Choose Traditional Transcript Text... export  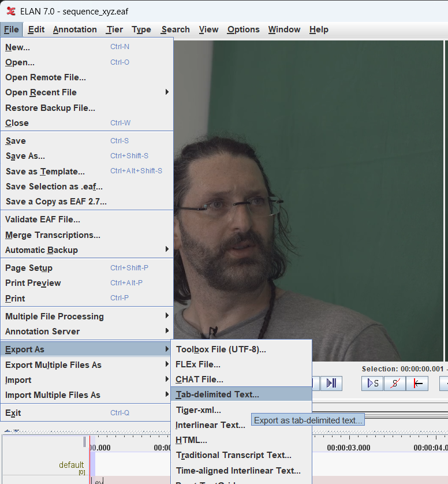pos(241,455)
